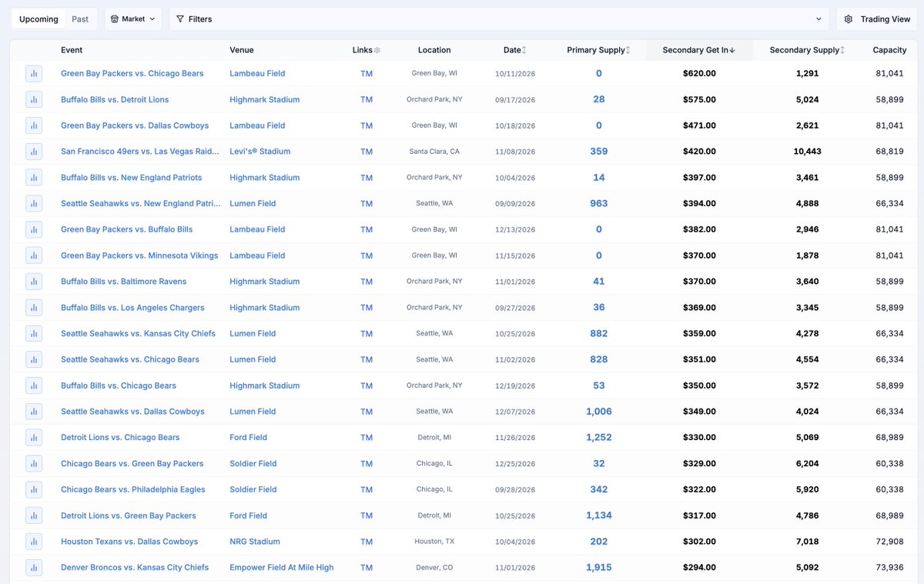
Task: Click primary supply 1,915 for Broncos game
Action: (599, 568)
